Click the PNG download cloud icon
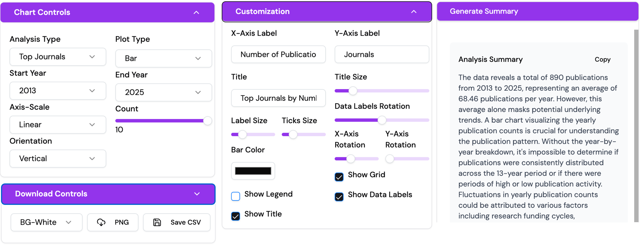 [101, 222]
